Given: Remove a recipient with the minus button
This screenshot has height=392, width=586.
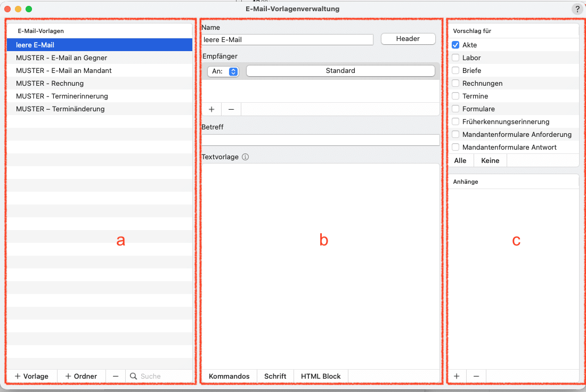Looking at the screenshot, I should click(231, 109).
